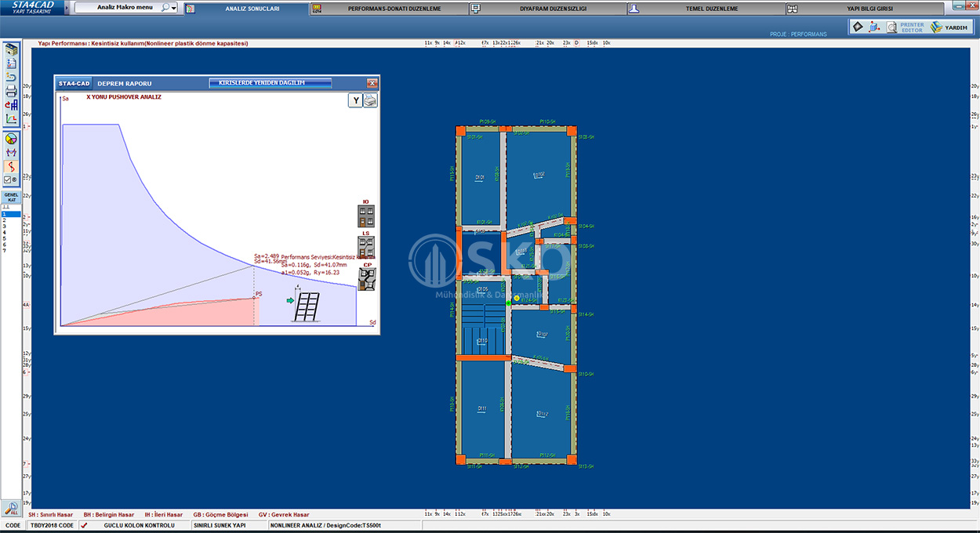Viewport: 980px width, 533px height.
Task: Click the DIYAFRAM DUZENSIZLIGI tab icon
Action: pyautogui.click(x=475, y=9)
